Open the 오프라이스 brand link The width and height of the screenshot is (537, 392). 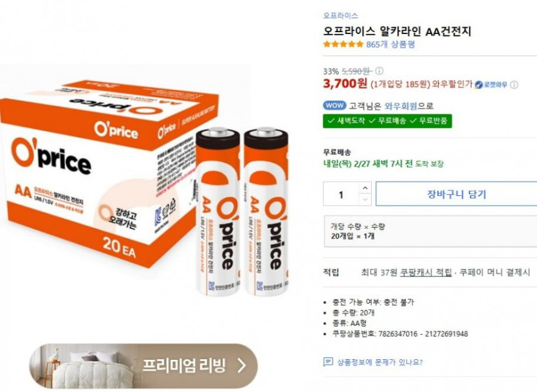(x=340, y=15)
